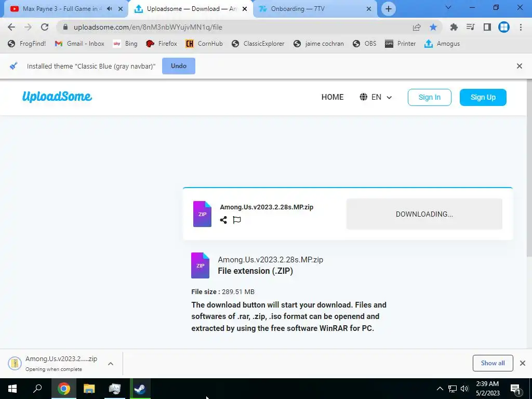Click the volume speaker tray icon
Image resolution: width=532 pixels, height=399 pixels.
pos(464,389)
